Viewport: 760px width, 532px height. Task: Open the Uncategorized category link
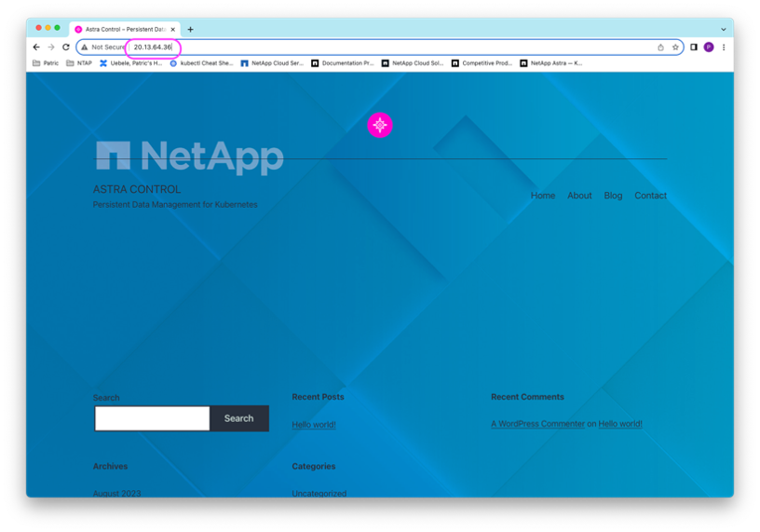319,493
